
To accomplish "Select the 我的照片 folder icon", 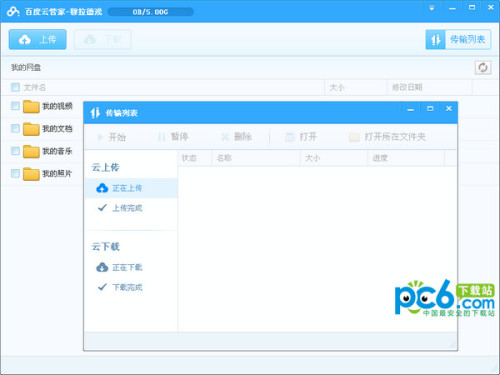I will [31, 174].
